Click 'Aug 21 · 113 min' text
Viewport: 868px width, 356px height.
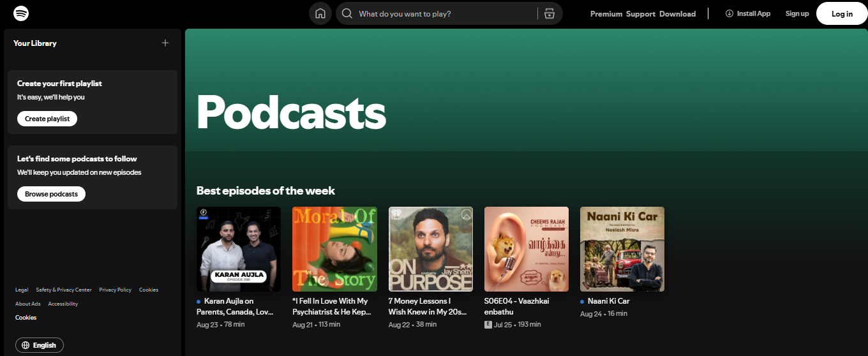(x=317, y=324)
